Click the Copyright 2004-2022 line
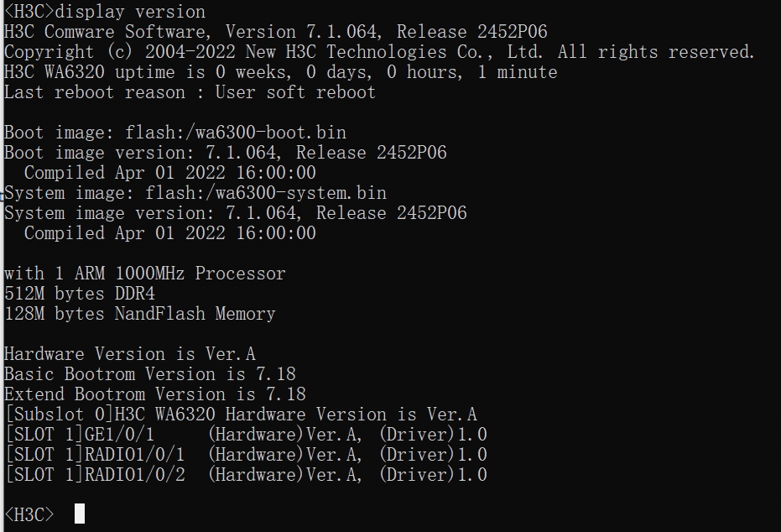 click(x=379, y=52)
